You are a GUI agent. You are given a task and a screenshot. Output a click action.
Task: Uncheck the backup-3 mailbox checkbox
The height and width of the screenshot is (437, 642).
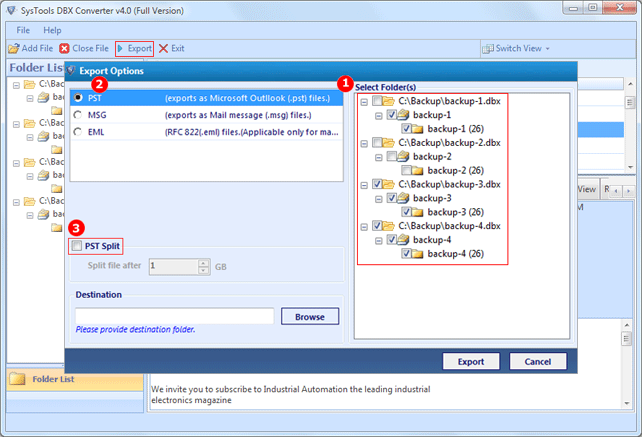(391, 198)
